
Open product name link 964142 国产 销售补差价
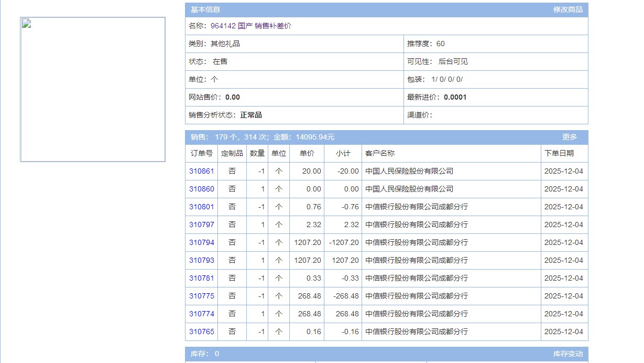click(250, 26)
